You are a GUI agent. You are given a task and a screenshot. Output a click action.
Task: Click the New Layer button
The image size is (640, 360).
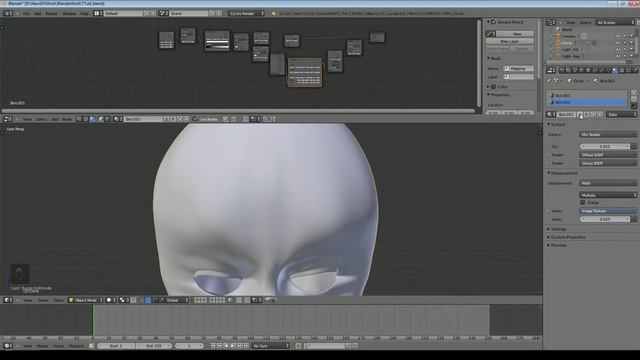click(510, 41)
